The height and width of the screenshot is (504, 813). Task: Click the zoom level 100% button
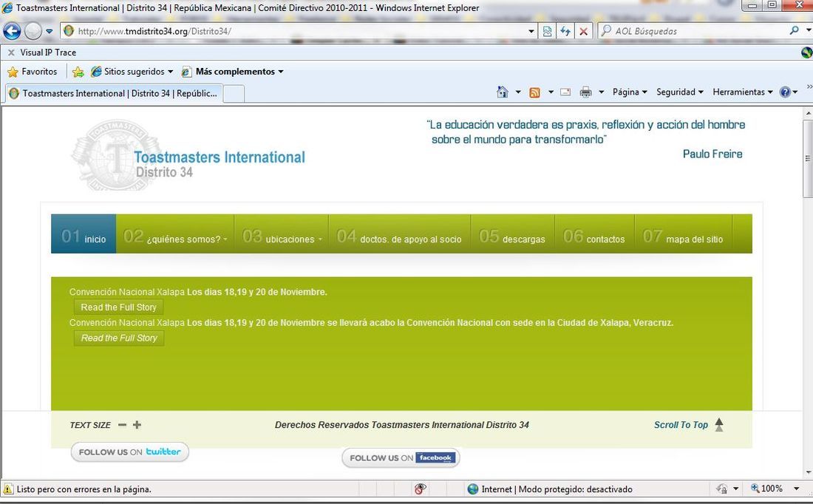point(767,488)
